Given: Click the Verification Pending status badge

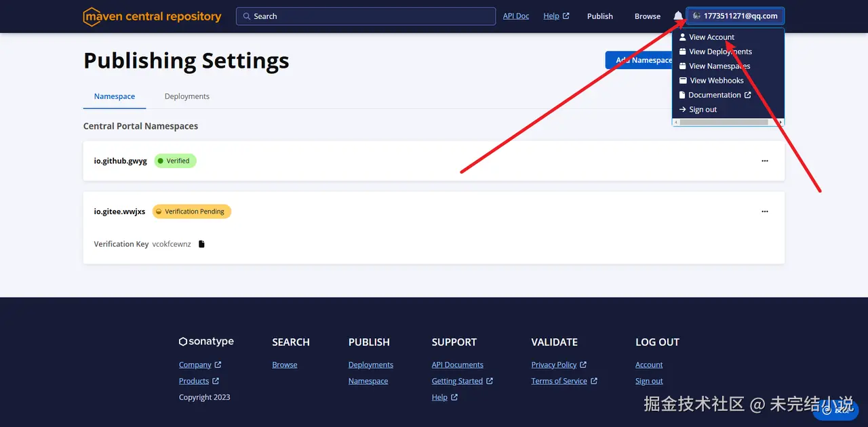Looking at the screenshot, I should tap(192, 211).
